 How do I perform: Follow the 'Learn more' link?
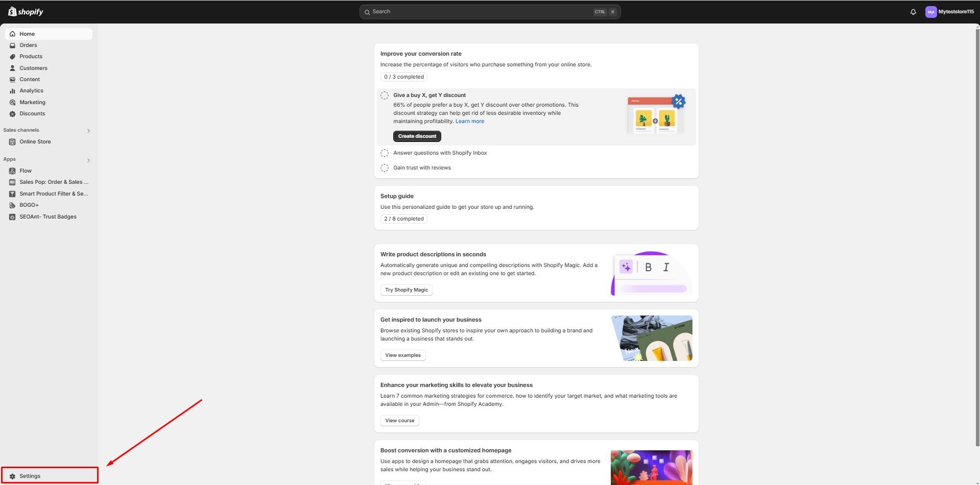pos(469,122)
